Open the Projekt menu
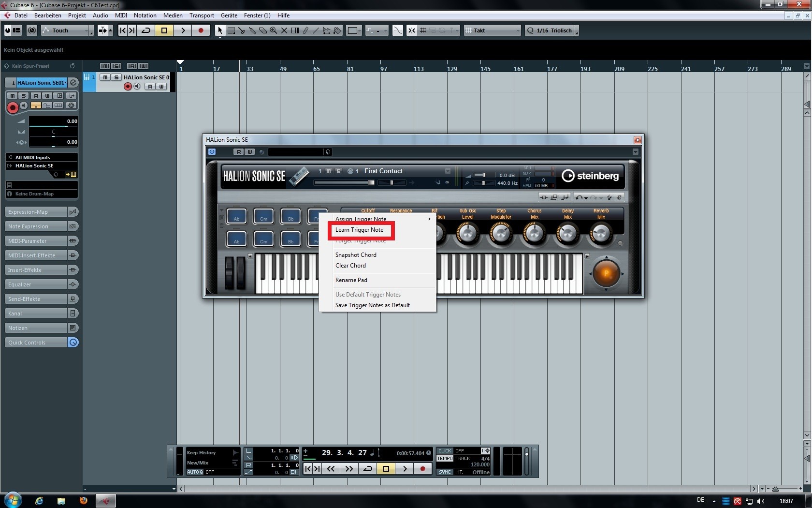 point(77,15)
